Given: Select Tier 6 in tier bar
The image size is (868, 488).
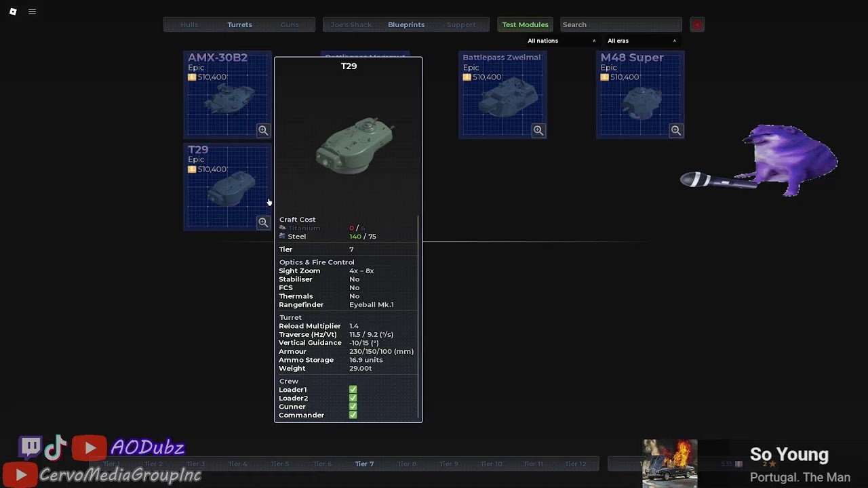Looking at the screenshot, I should tap(322, 464).
